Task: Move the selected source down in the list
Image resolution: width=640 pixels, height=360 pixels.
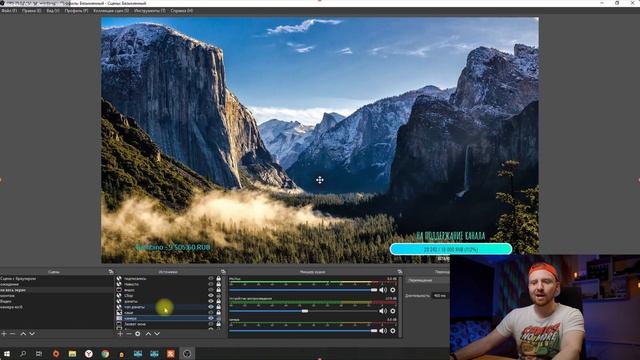Action: coord(157,334)
